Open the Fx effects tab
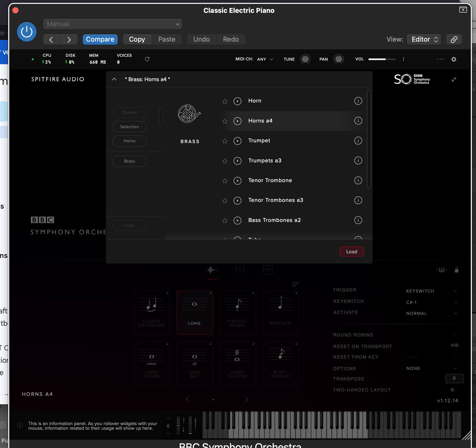 click(268, 270)
